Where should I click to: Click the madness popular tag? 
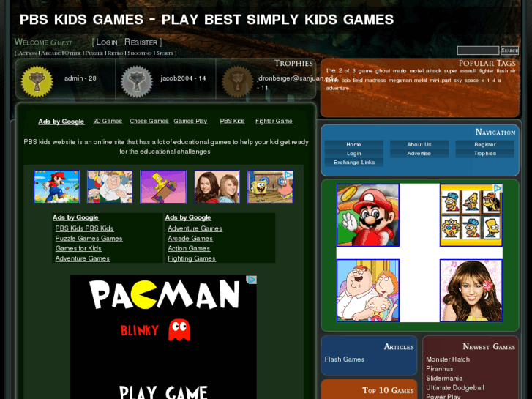point(375,81)
